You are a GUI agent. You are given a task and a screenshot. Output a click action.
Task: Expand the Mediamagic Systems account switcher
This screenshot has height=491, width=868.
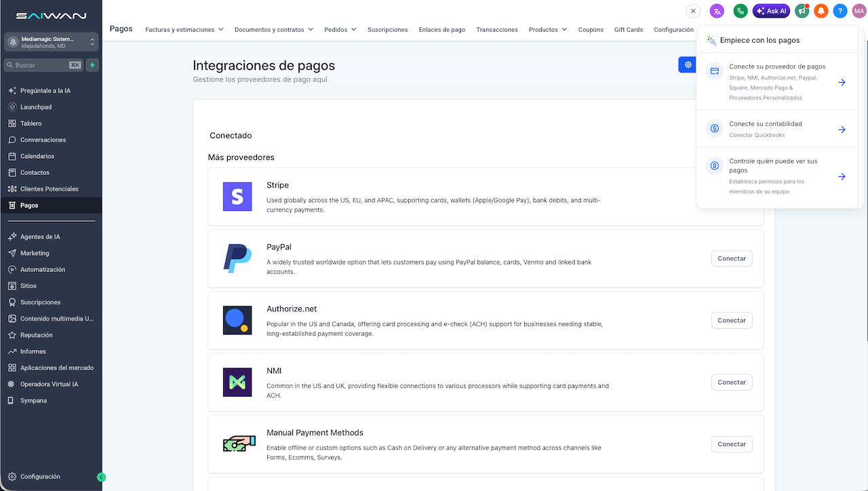52,42
